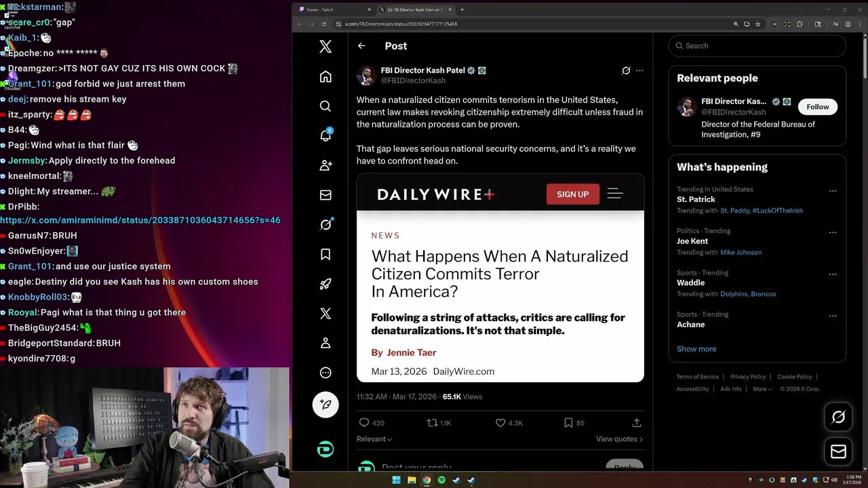Viewport: 868px width, 488px height.
Task: Click the white compose post button
Action: (x=325, y=405)
